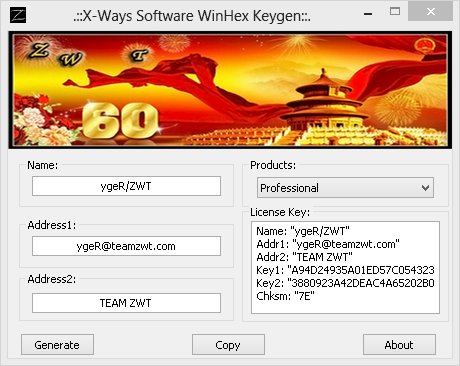The image size is (460, 366).
Task: Click the Z application icon in title bar
Action: (18, 15)
